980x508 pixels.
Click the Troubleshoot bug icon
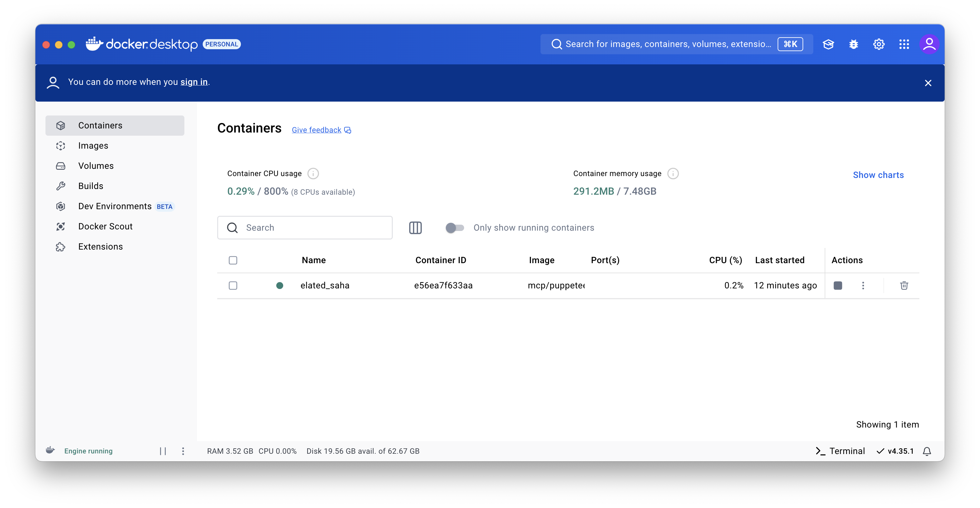[x=853, y=44]
